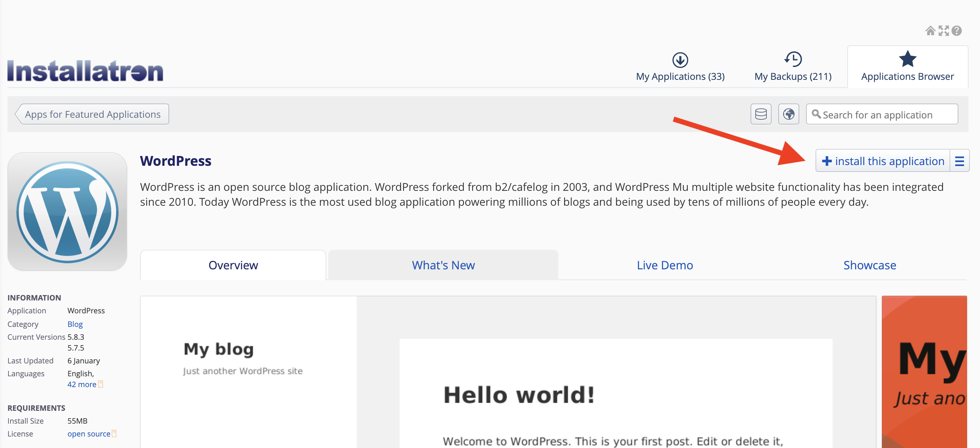Click the home icon at top right
This screenshot has height=448, width=980.
coord(930,31)
